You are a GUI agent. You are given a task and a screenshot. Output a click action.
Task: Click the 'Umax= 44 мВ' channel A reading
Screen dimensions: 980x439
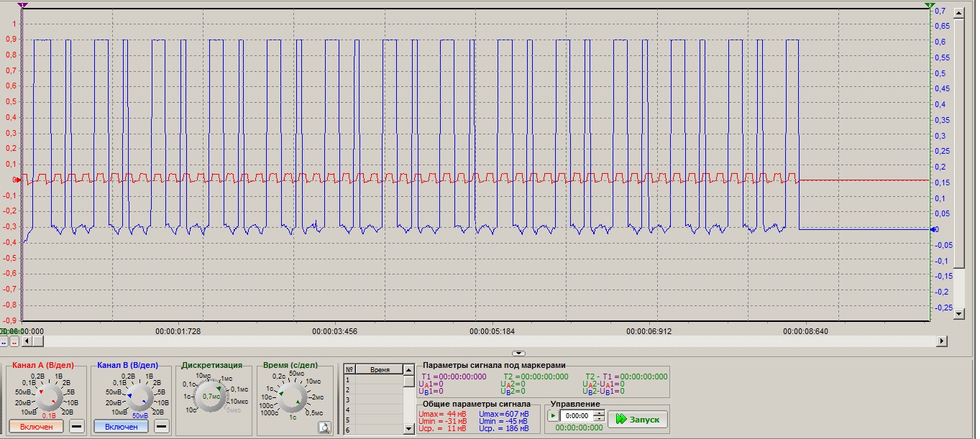[x=442, y=415]
